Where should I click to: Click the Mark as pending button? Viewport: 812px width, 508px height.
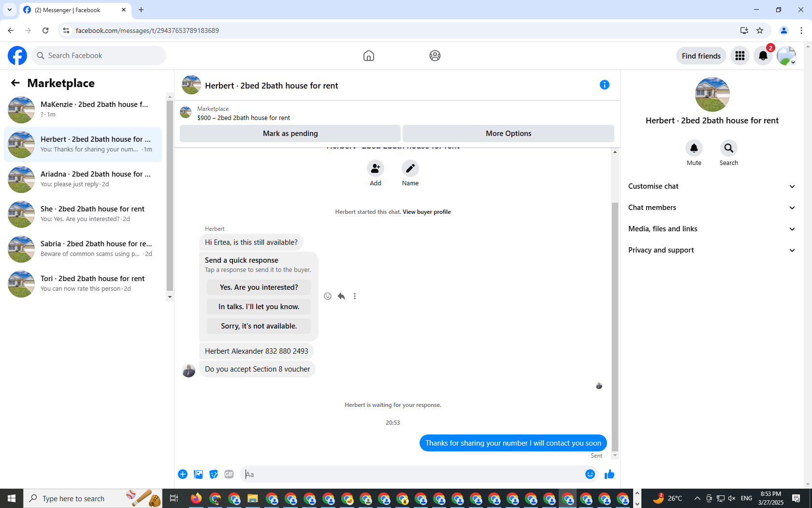(290, 134)
